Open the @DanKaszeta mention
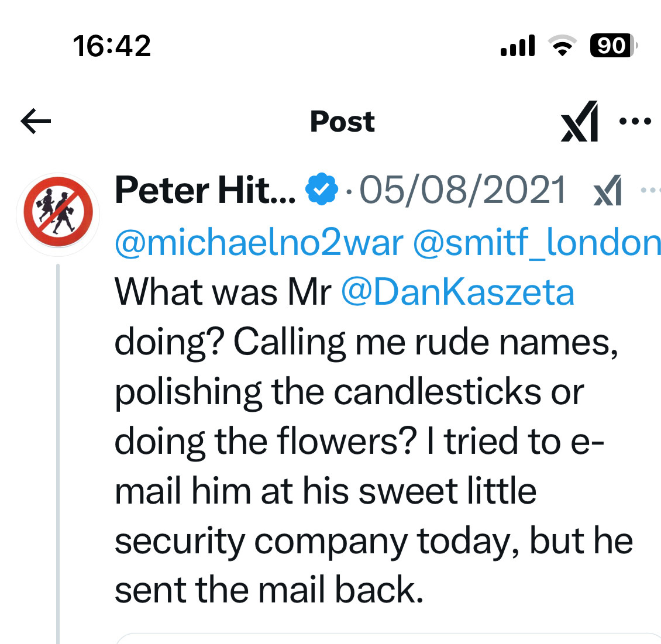661x644 pixels. coord(458,292)
